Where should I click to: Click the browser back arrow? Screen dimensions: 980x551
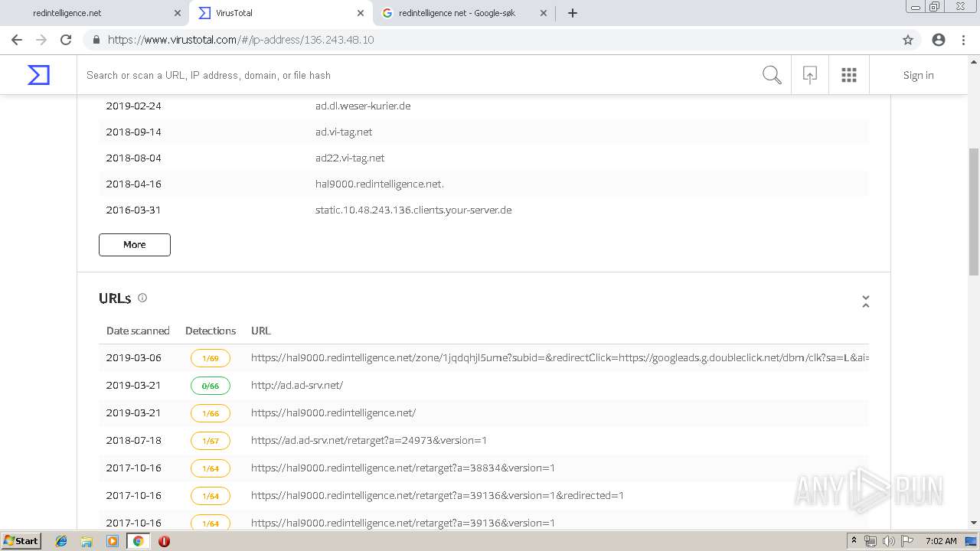coord(17,40)
